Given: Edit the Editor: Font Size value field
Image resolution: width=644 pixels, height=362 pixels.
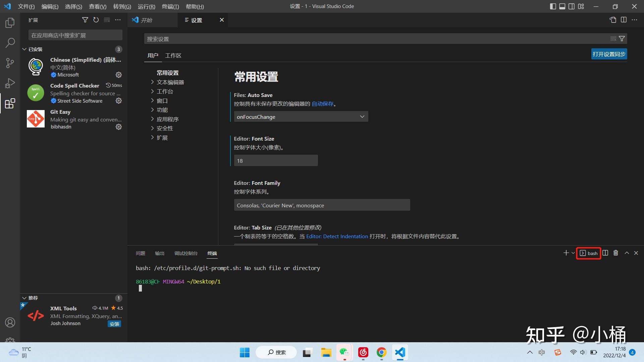Looking at the screenshot, I should pos(275,160).
